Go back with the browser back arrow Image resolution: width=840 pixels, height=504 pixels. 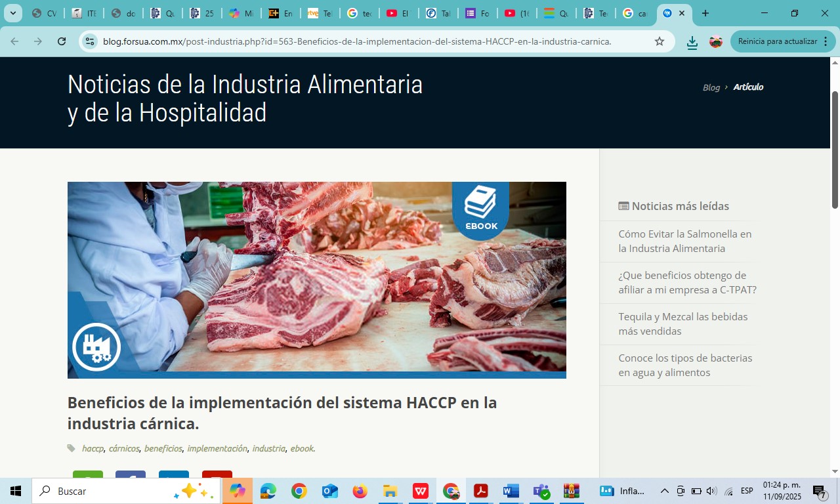click(14, 41)
